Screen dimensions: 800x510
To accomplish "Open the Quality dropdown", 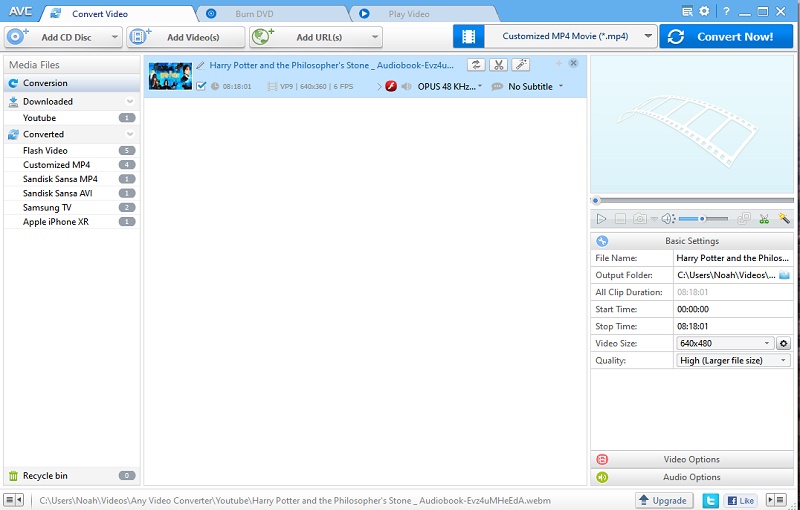I will pyautogui.click(x=733, y=361).
